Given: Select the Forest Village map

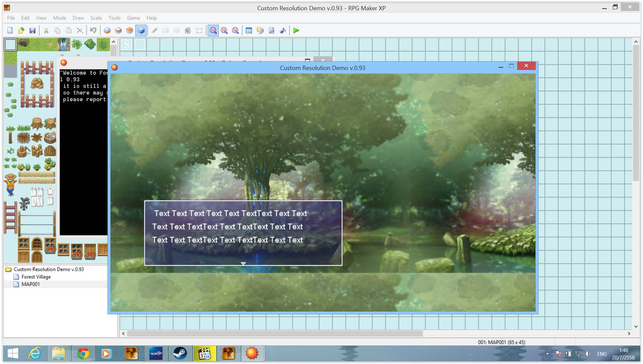Looking at the screenshot, I should pyautogui.click(x=36, y=277).
